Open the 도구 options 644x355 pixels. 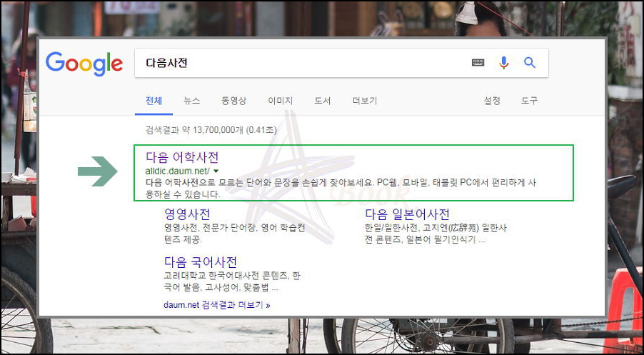point(530,101)
